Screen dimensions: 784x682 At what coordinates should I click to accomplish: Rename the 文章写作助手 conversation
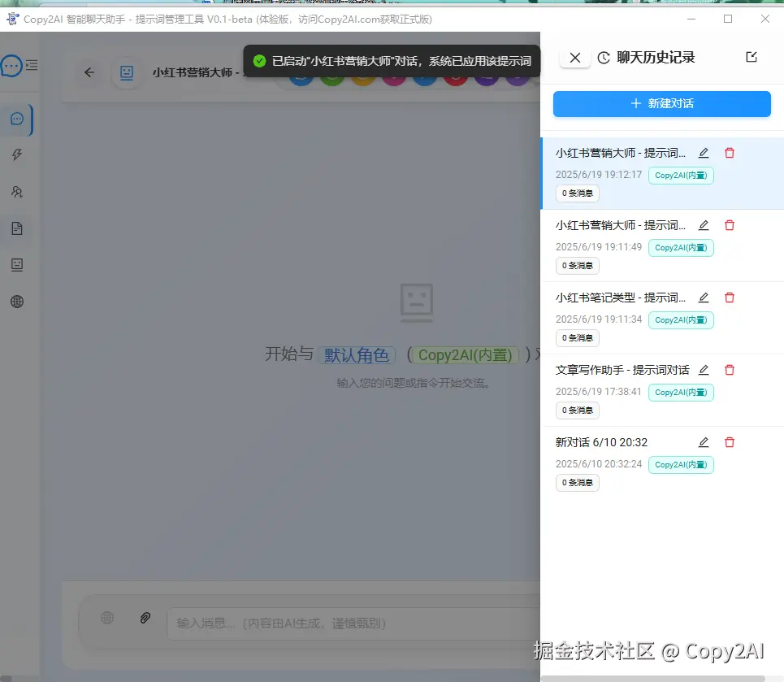[704, 370]
